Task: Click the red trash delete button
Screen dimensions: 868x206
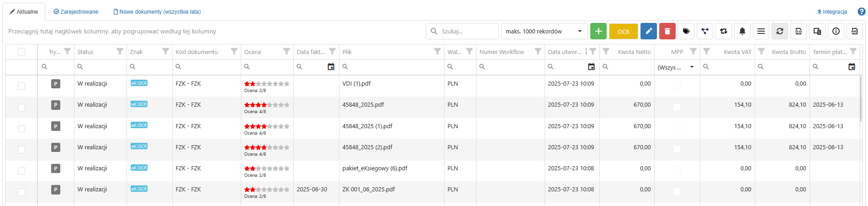Action: click(667, 31)
